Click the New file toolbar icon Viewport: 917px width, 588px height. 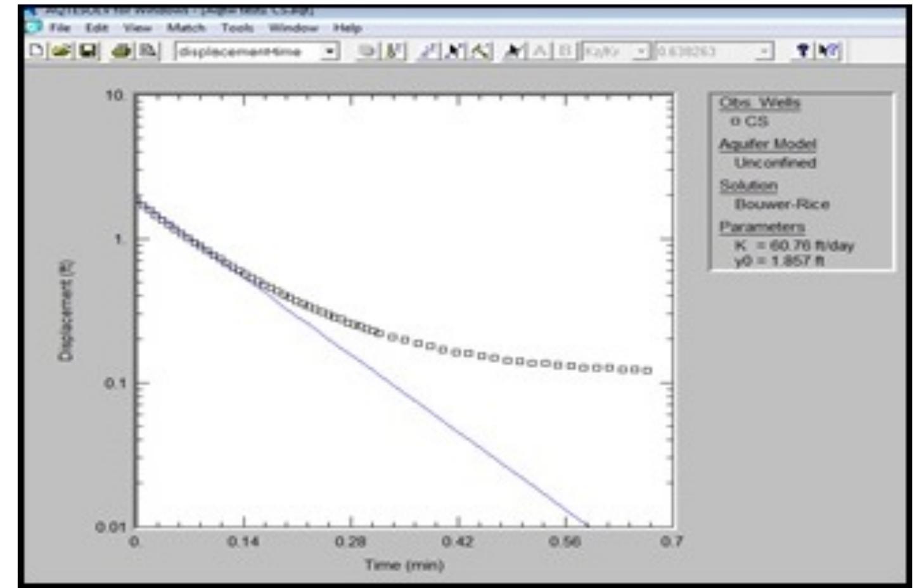(37, 51)
